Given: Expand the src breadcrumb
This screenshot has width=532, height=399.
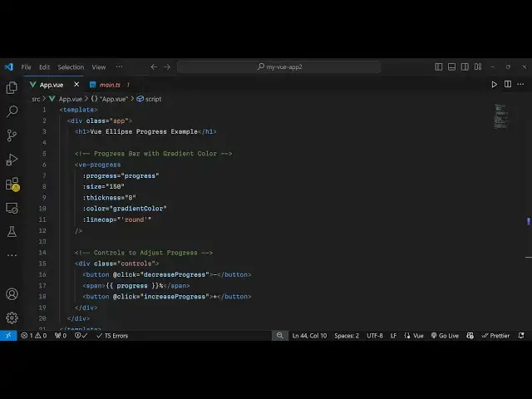Looking at the screenshot, I should (36, 99).
